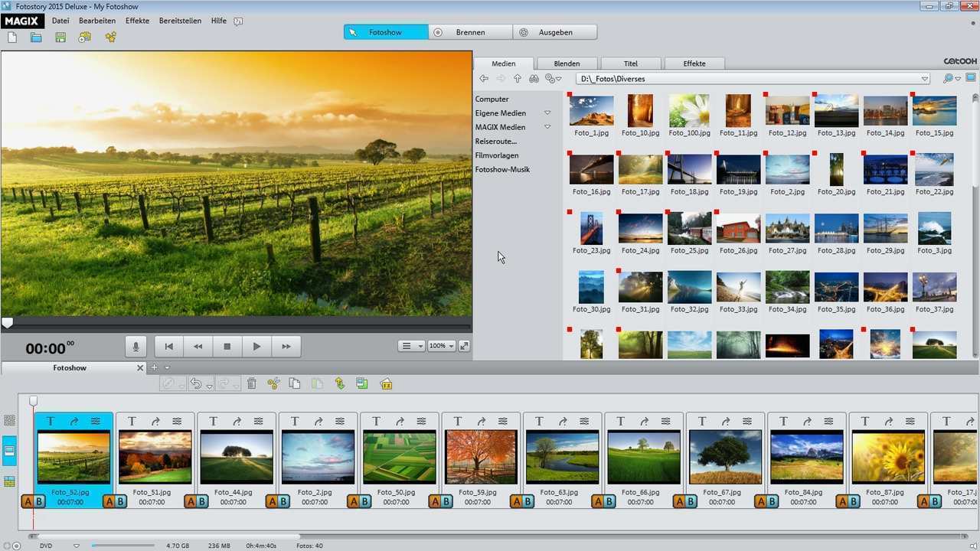980x551 pixels.
Task: Click the scissors cut icon in timeline toolbar
Action: tap(273, 384)
